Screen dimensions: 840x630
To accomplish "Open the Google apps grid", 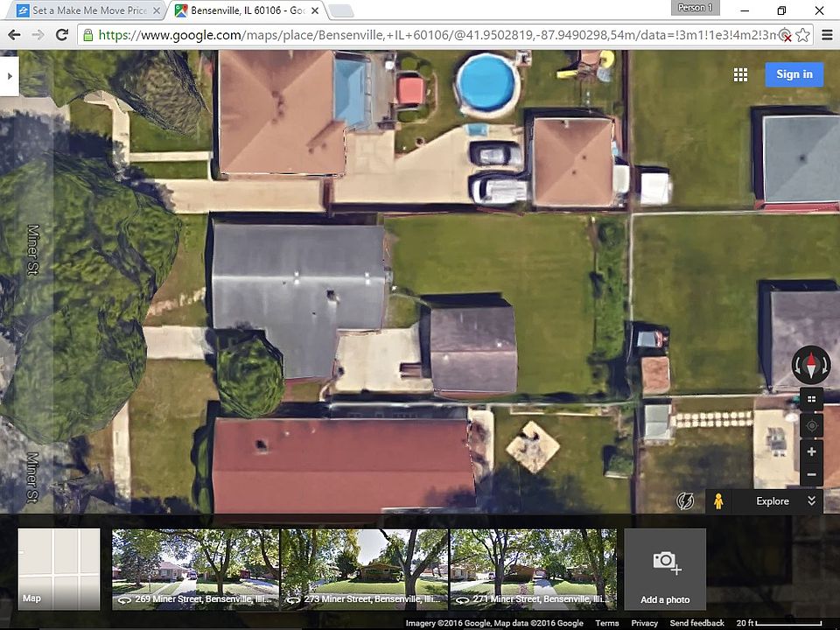I will pyautogui.click(x=740, y=74).
